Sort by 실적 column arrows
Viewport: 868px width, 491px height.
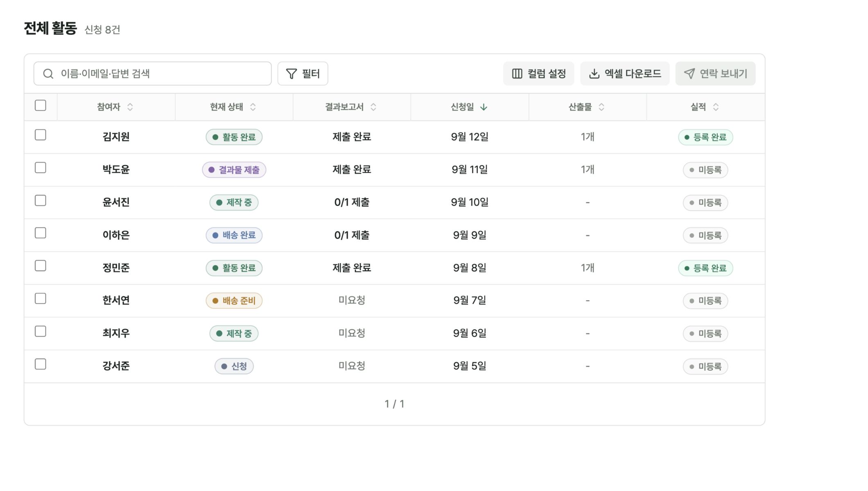(x=716, y=107)
